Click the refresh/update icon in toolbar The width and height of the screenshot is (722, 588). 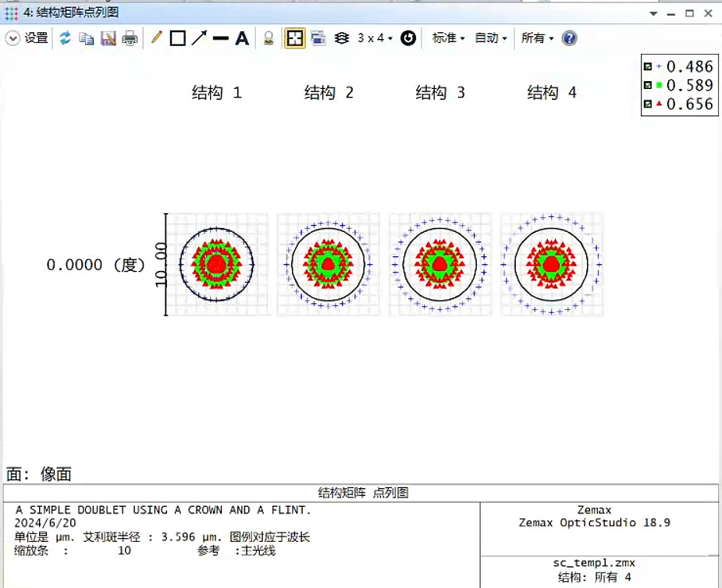[66, 38]
